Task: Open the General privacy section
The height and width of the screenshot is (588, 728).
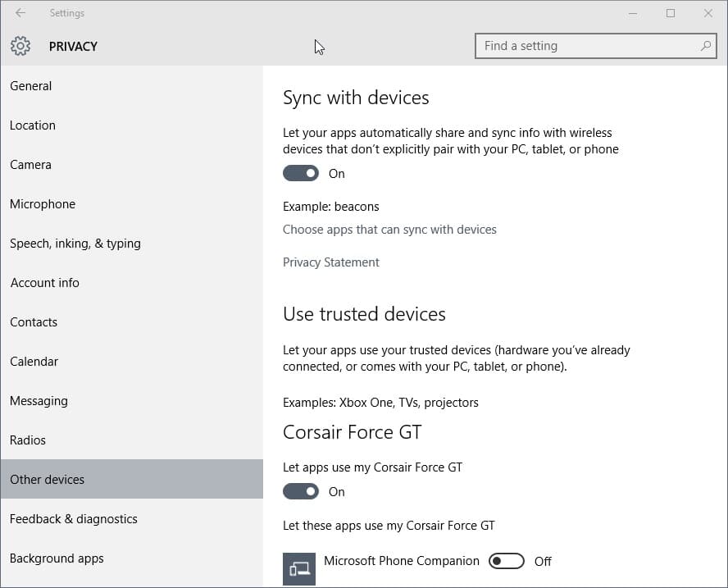Action: click(31, 86)
